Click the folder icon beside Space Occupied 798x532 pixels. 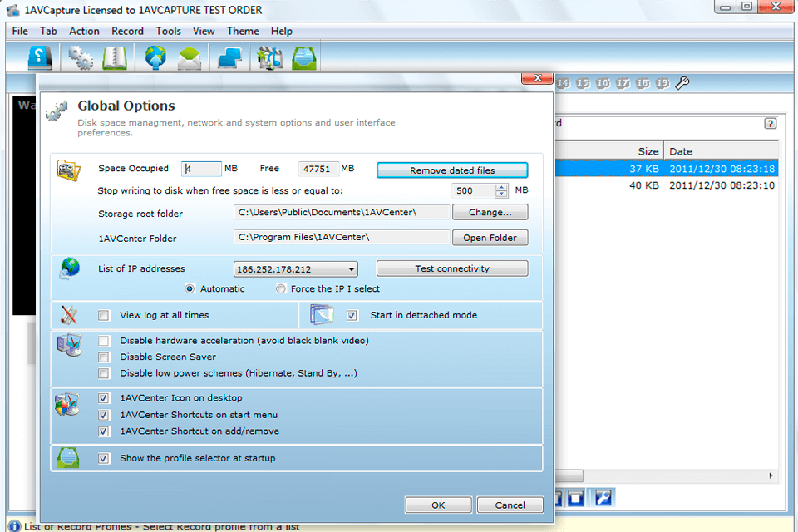click(69, 170)
